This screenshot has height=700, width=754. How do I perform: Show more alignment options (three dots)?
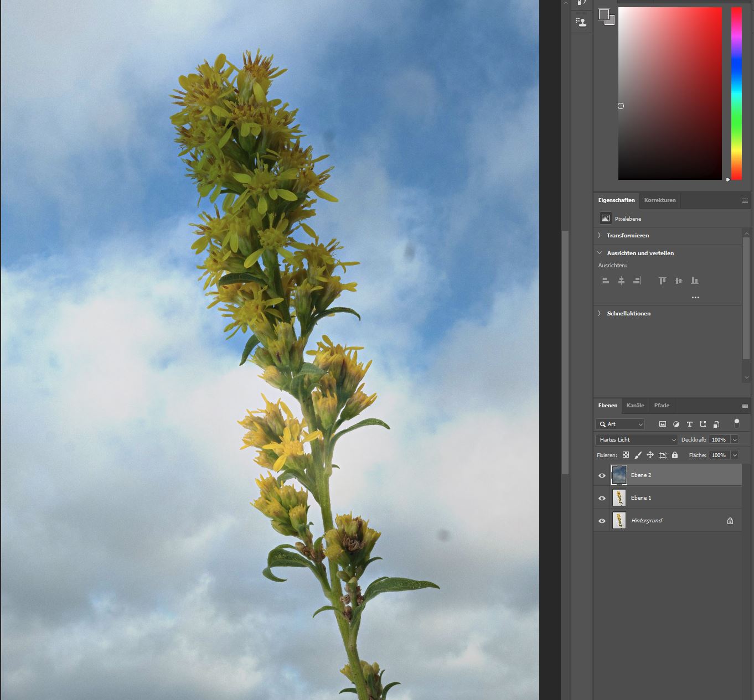pos(695,297)
